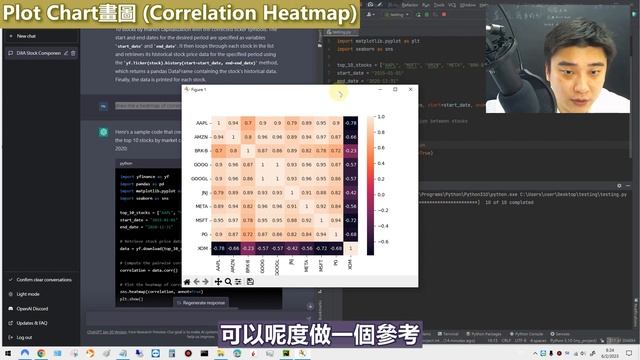Open the Tools menu in PyCharm
The width and height of the screenshot is (640, 360).
pos(439,5)
